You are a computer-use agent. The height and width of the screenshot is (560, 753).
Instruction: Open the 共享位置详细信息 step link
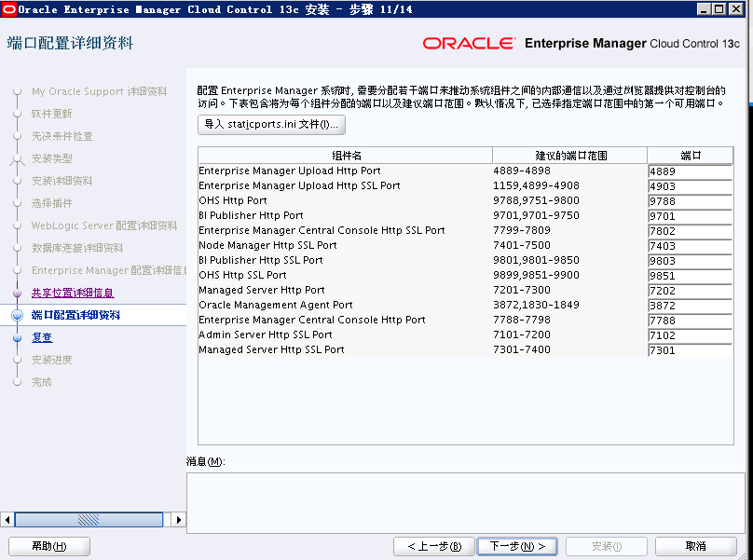pyautogui.click(x=73, y=293)
